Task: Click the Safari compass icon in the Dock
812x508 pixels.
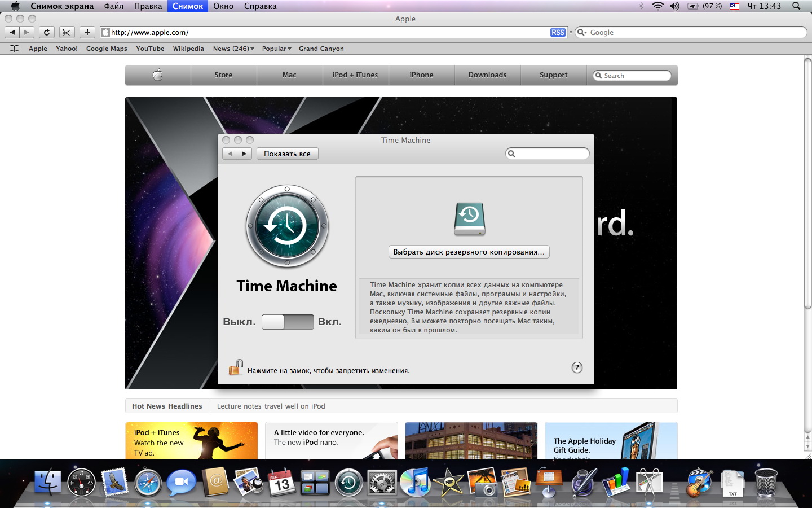Action: pos(148,483)
